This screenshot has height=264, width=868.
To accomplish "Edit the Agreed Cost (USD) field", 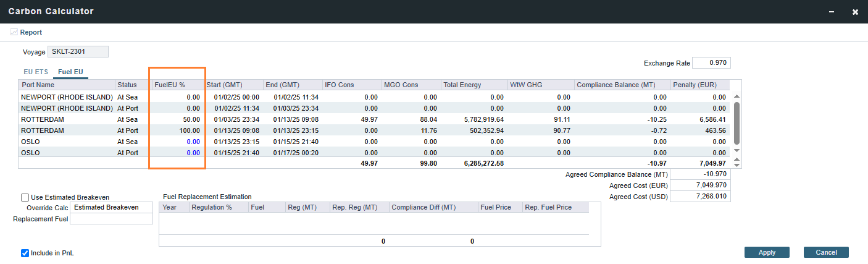I will [699, 197].
